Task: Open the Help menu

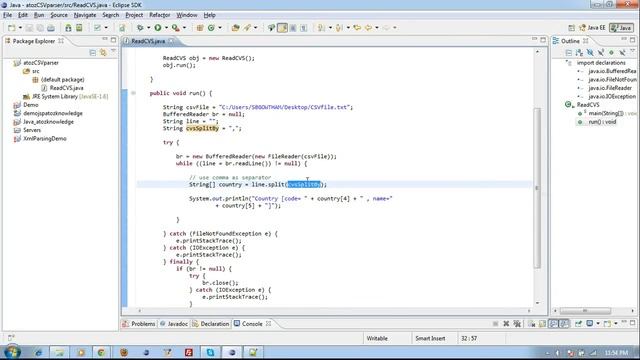Action: click(x=209, y=15)
